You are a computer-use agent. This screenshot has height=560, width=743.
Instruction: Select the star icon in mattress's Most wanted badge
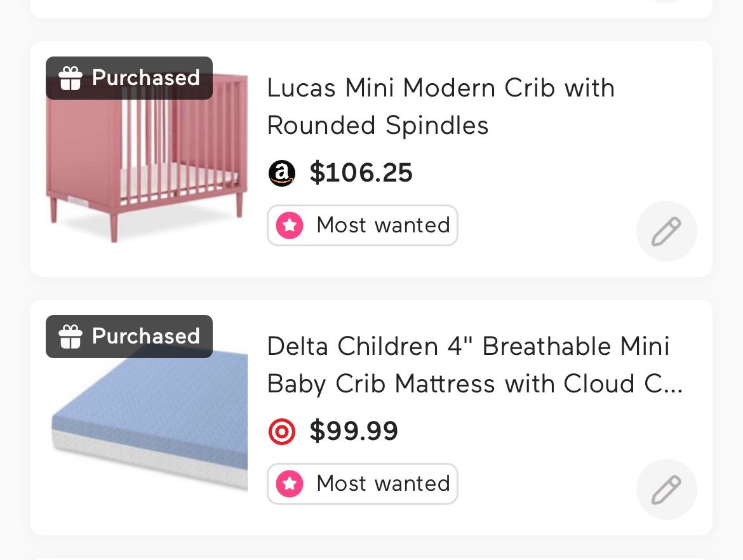coord(290,483)
